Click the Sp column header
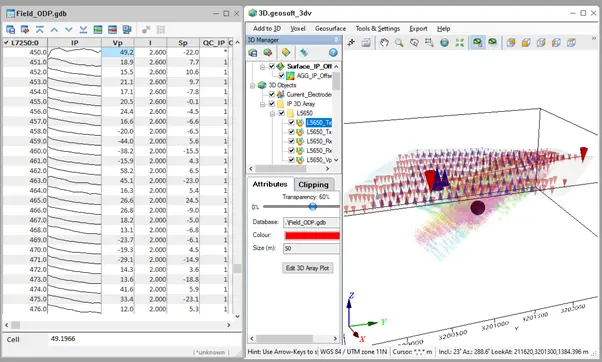 183,43
